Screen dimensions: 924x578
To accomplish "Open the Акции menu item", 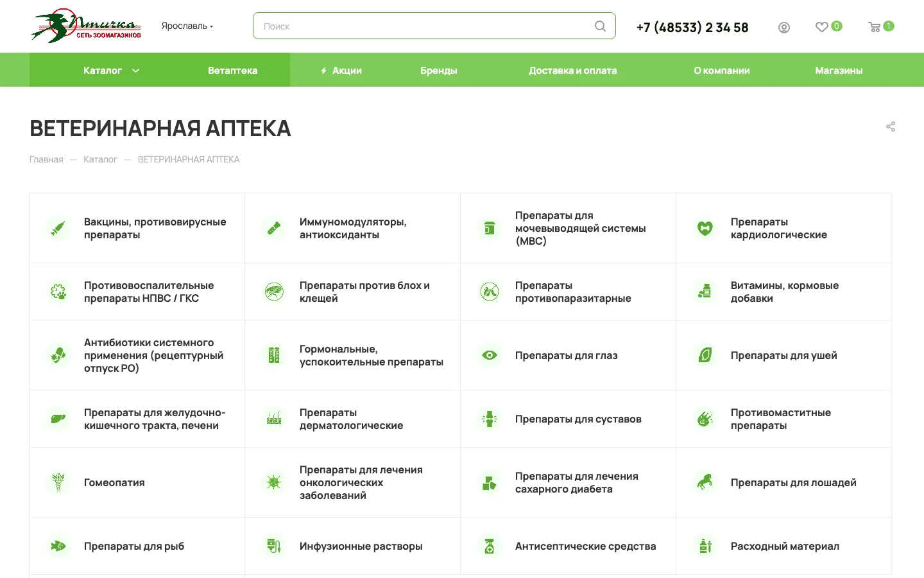I will [341, 70].
